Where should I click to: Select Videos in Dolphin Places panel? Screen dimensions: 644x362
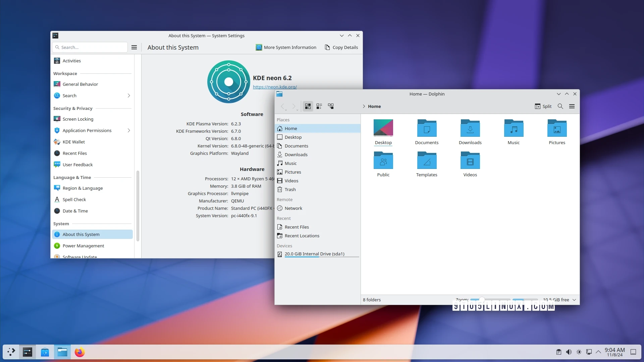[318, 181]
